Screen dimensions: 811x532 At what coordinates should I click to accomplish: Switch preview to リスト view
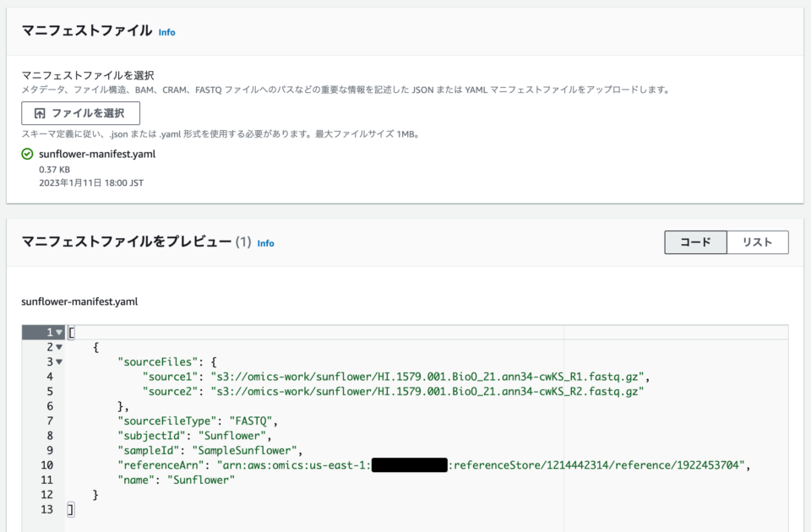[758, 242]
